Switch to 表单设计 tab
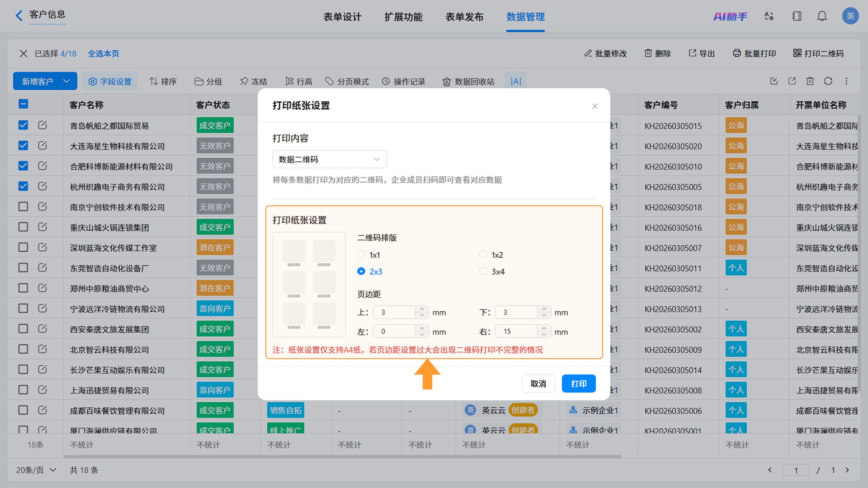Image resolution: width=868 pixels, height=488 pixels. pos(342,17)
